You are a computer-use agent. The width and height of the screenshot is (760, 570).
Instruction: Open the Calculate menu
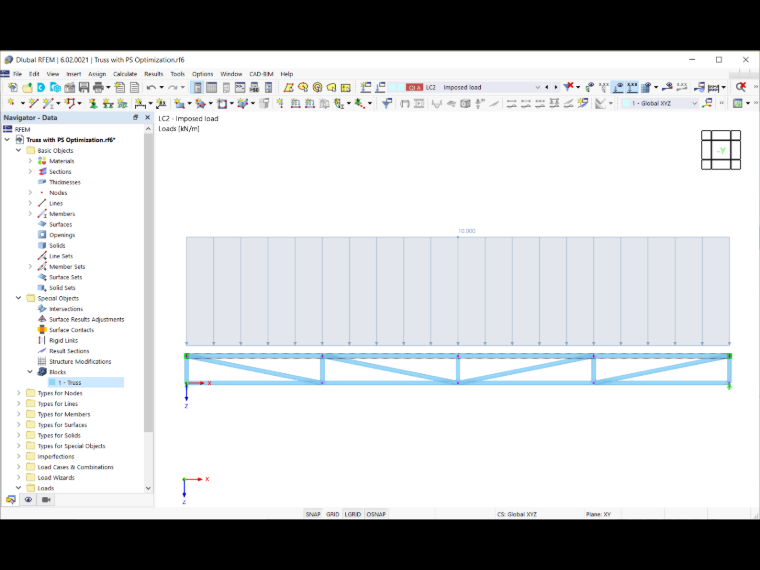[125, 74]
